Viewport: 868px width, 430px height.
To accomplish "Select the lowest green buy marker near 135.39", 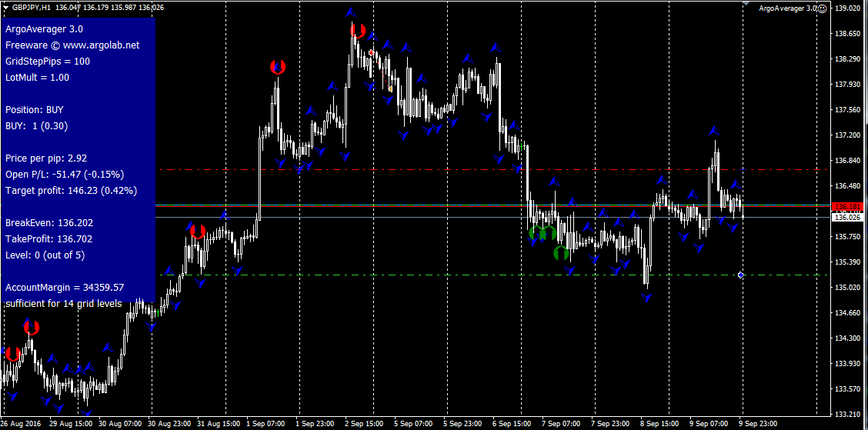I will click(x=561, y=254).
